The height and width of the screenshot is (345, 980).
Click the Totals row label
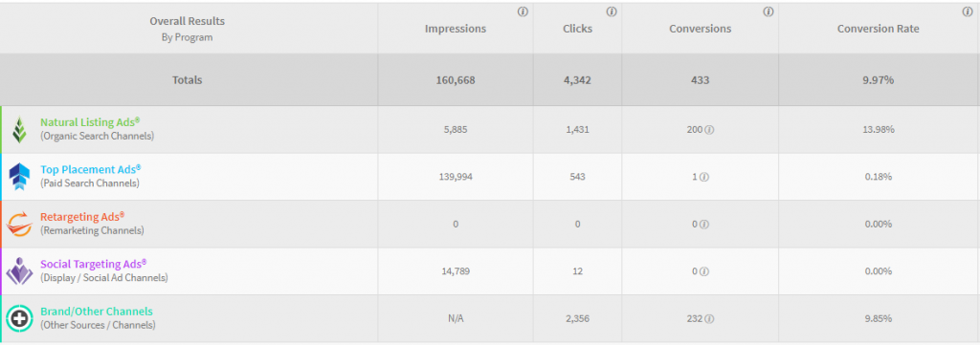coord(188,80)
